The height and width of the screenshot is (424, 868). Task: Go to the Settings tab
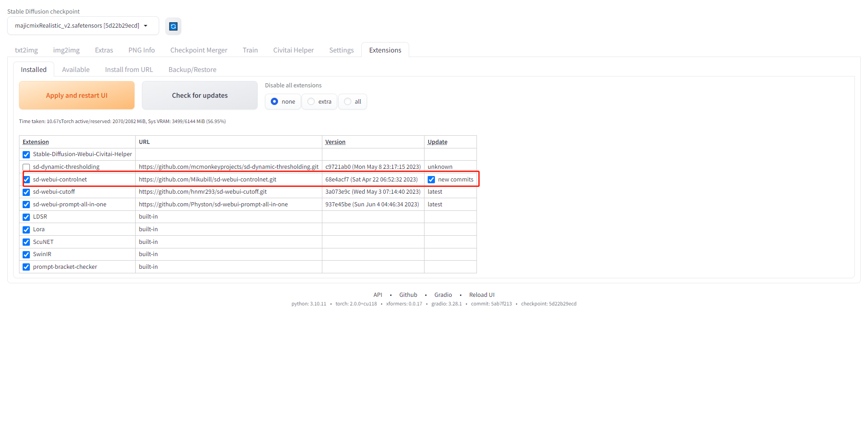341,50
